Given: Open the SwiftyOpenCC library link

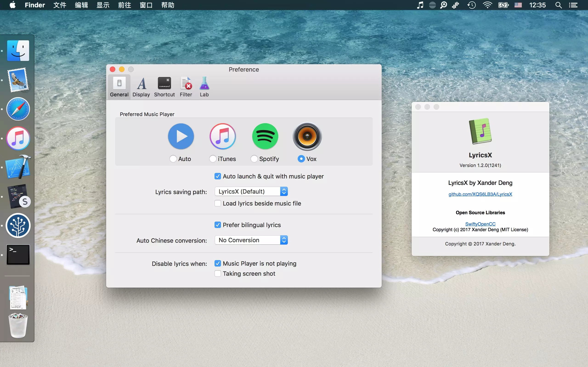Looking at the screenshot, I should 480,224.
